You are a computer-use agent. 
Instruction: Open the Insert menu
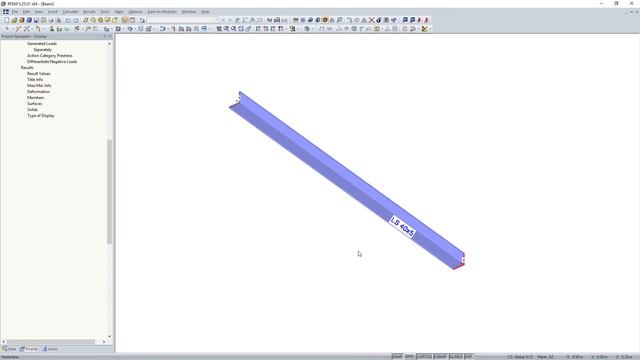coord(53,12)
